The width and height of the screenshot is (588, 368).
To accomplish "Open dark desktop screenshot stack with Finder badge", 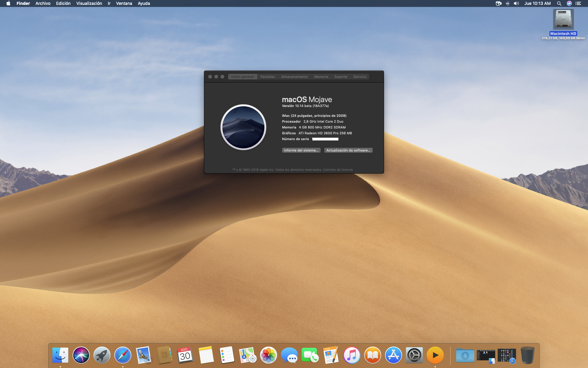I will pyautogui.click(x=486, y=356).
